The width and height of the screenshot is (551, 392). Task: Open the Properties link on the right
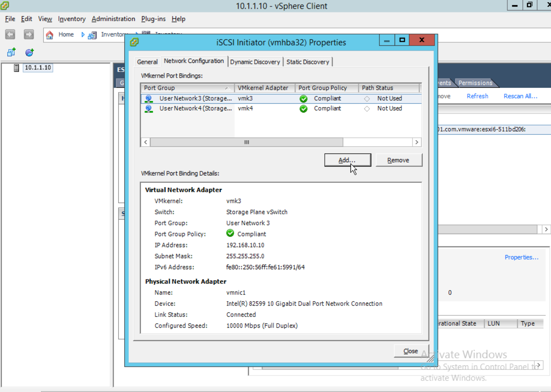(522, 257)
